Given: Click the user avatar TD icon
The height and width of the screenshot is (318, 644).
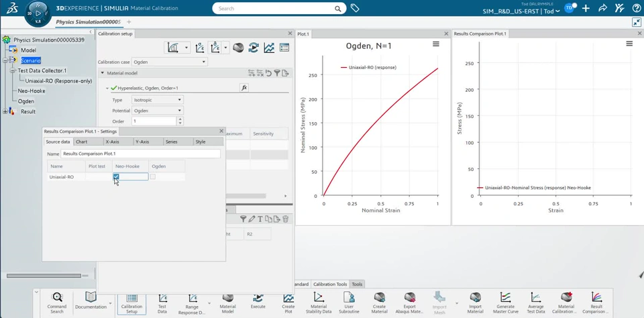Looking at the screenshot, I should [569, 8].
